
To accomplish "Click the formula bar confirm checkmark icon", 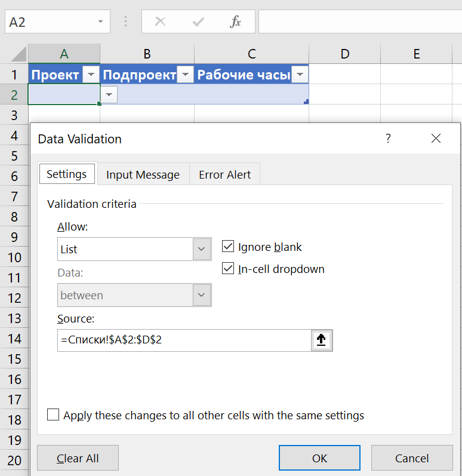I will coord(198,22).
